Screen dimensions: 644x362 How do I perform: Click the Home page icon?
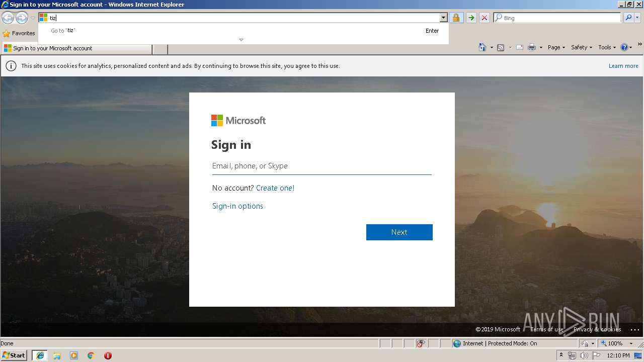coord(482,47)
